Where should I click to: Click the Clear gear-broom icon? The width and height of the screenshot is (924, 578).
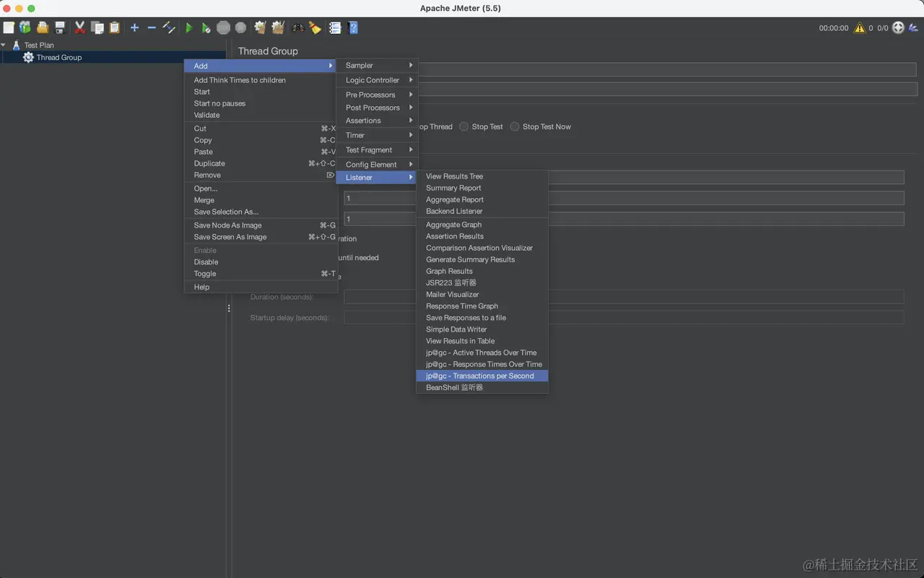click(261, 27)
